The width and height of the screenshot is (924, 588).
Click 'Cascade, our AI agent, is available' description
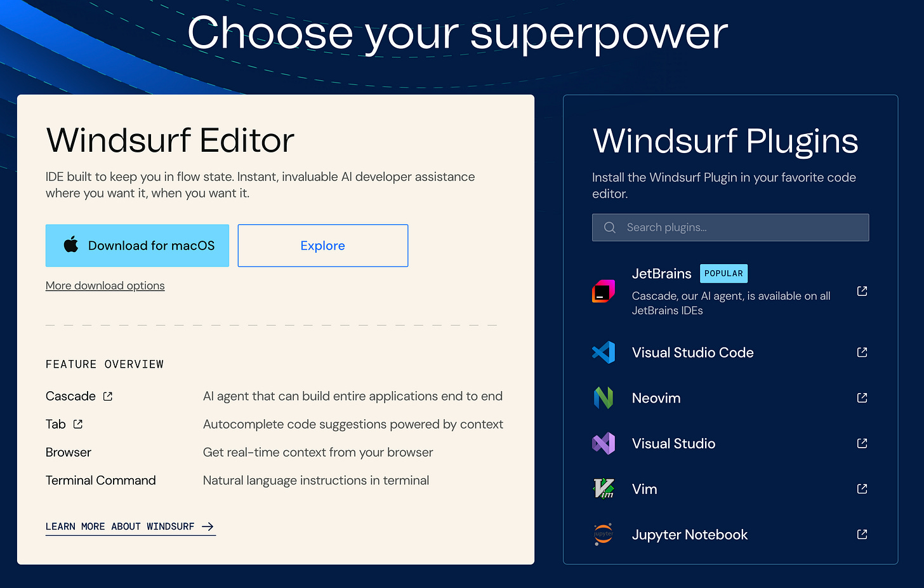pos(731,303)
